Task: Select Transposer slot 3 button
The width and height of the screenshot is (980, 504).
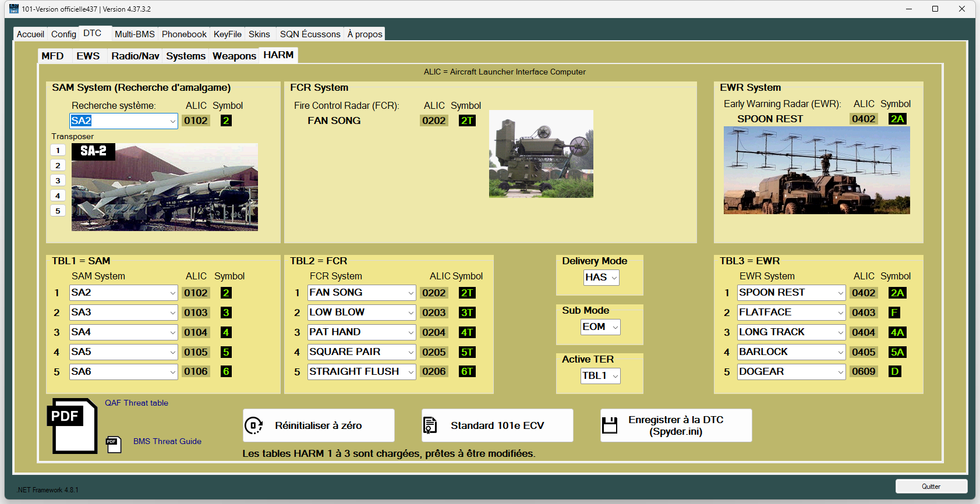Action: coord(58,180)
